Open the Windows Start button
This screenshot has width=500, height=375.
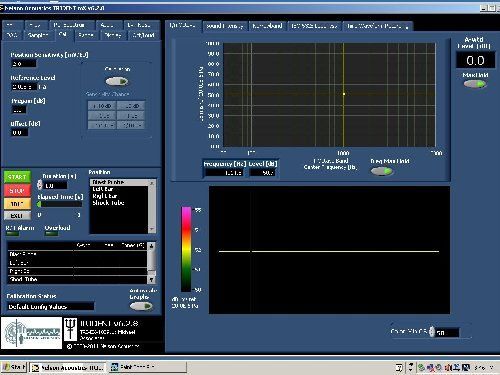click(x=14, y=367)
